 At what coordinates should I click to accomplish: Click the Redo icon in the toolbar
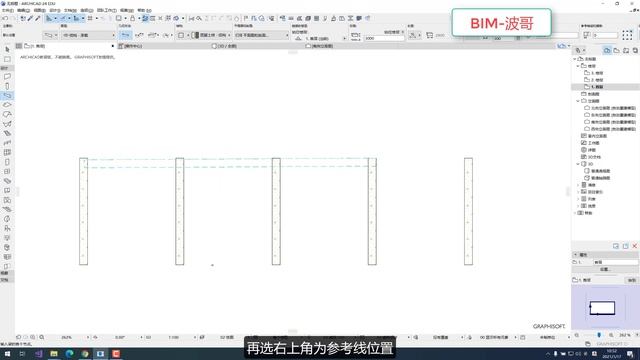pyautogui.click(x=13, y=18)
